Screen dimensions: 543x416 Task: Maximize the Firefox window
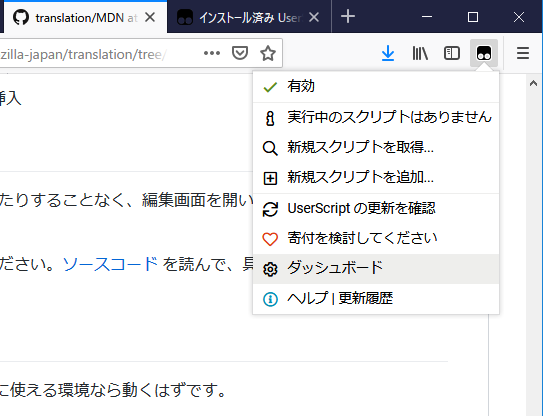click(473, 17)
